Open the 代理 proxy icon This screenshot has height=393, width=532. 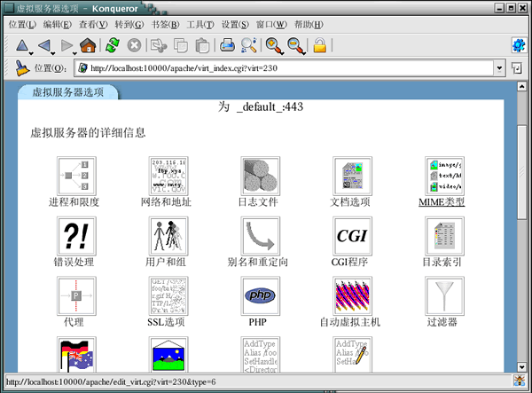[x=76, y=295]
